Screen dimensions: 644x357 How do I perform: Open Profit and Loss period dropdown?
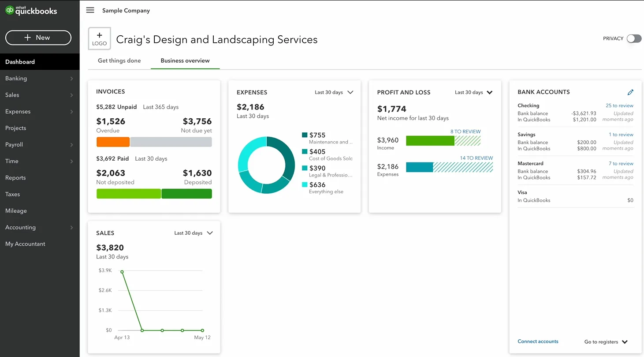point(474,92)
